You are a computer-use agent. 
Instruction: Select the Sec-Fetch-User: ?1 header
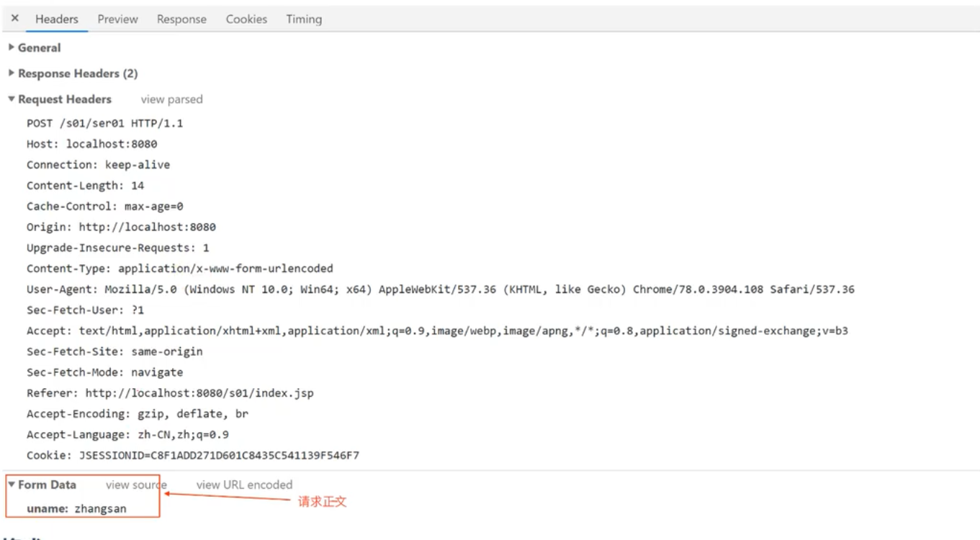pyautogui.click(x=86, y=310)
